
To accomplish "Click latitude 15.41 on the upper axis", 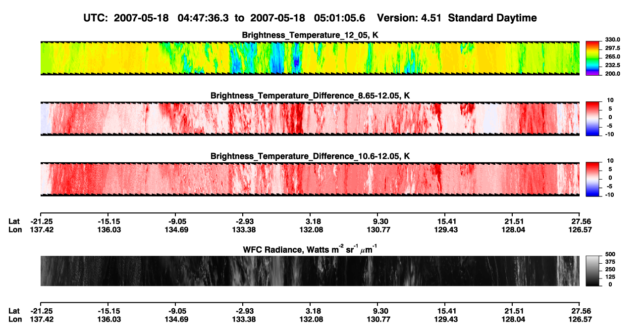I will [445, 221].
